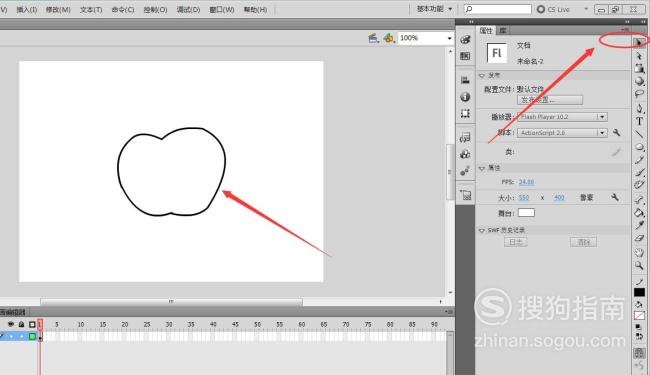This screenshot has width=650, height=375.
Task: Open the Motion Presets panel icon
Action: click(465, 170)
